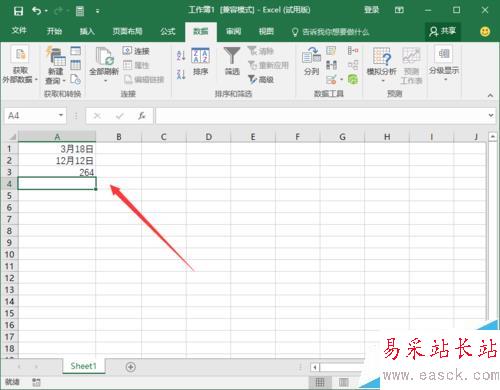Viewport: 500px width, 390px height.
Task: Select the Sheet1 sheet tab
Action: pos(83,366)
